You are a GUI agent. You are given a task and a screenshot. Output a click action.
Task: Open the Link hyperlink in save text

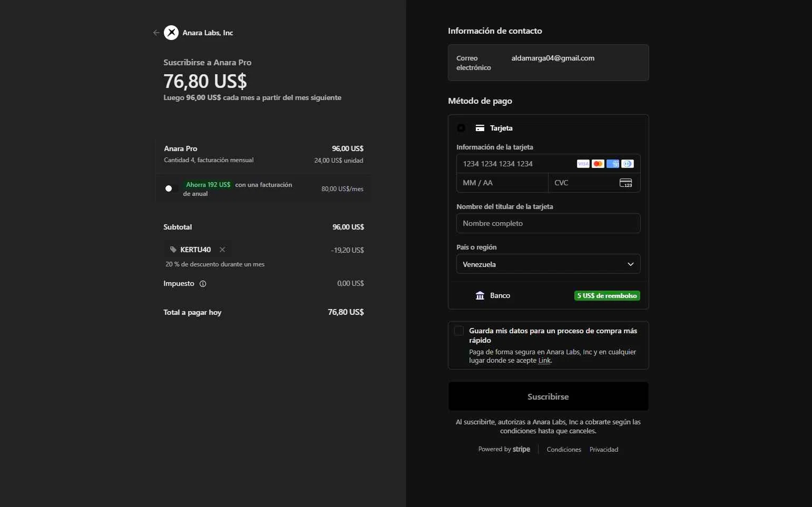click(x=544, y=361)
